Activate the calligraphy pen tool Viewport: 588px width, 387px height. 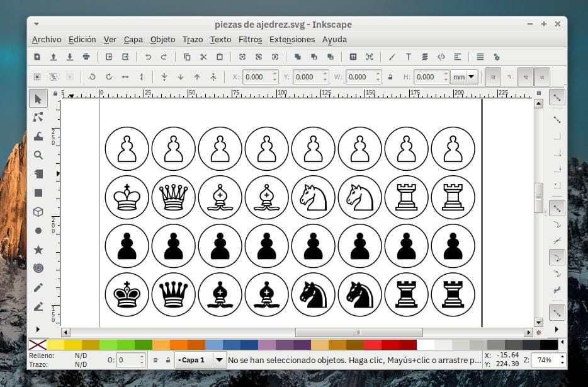coord(39,306)
